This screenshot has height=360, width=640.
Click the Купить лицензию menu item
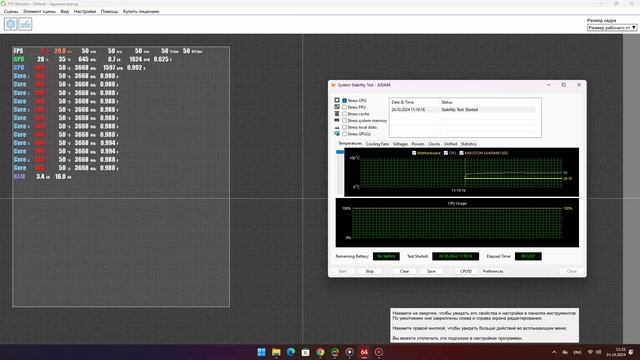coord(141,11)
